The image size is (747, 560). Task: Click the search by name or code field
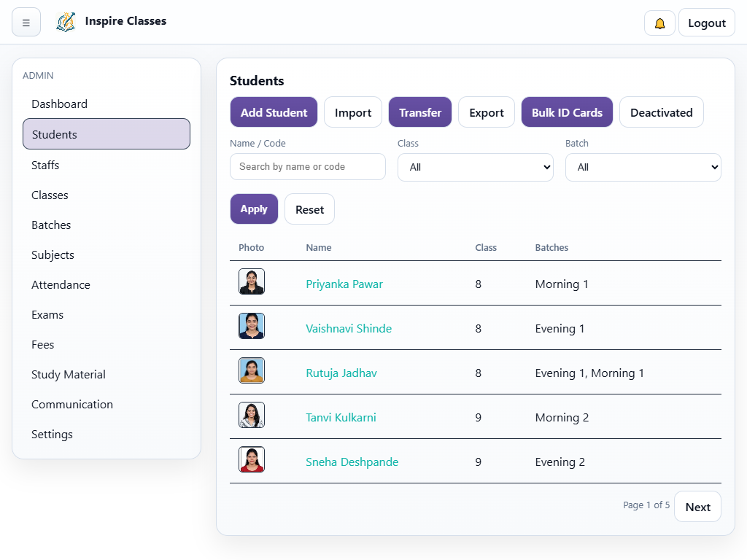click(307, 167)
